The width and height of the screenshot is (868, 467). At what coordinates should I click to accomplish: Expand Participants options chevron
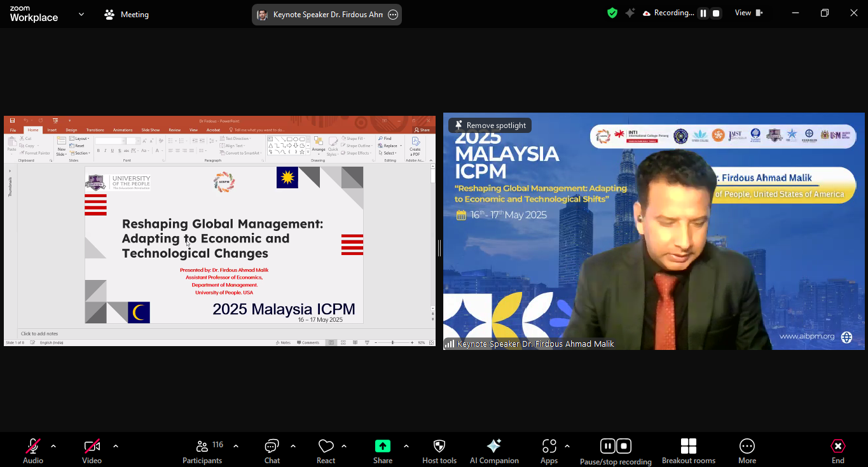pyautogui.click(x=236, y=446)
